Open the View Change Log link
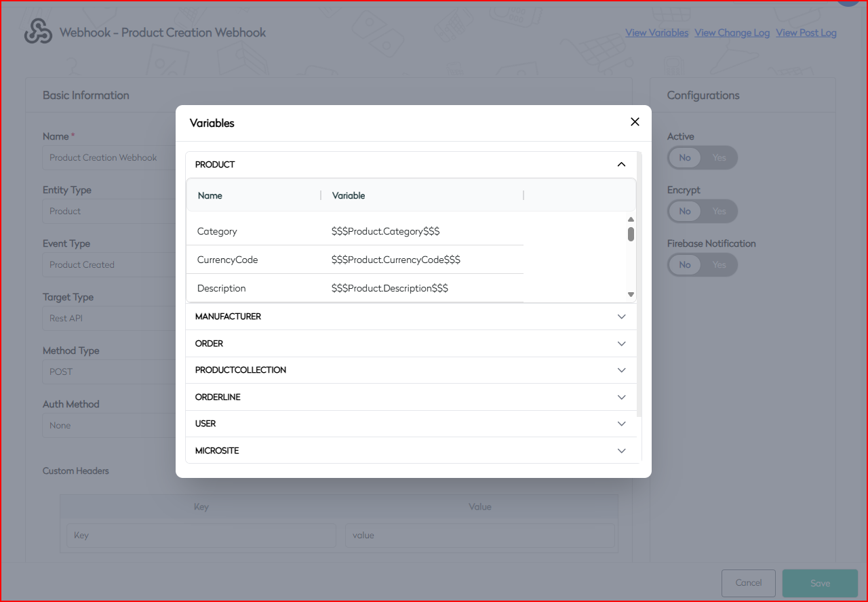The width and height of the screenshot is (868, 602). (732, 33)
